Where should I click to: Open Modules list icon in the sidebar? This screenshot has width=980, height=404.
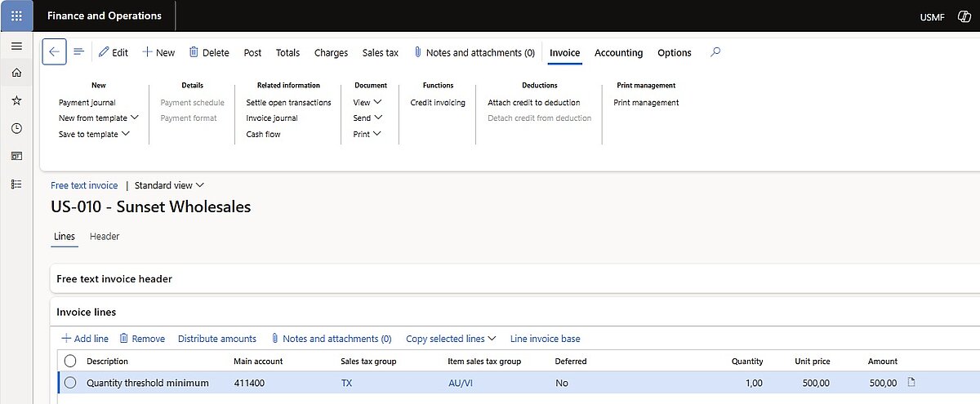pos(16,184)
